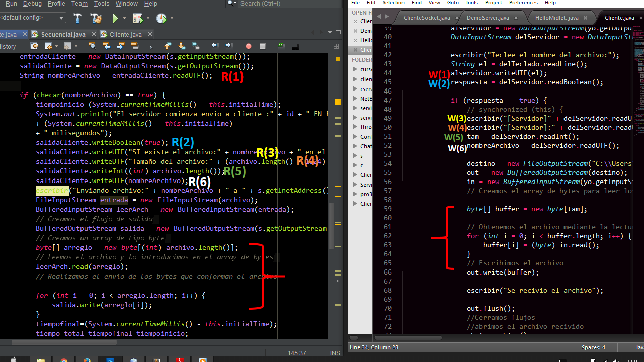Open the Tools menu
The image size is (644, 362).
[102, 4]
